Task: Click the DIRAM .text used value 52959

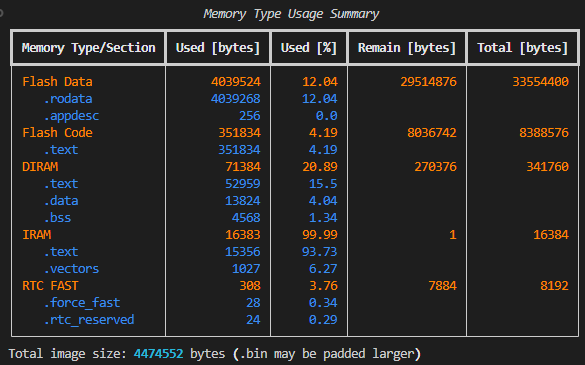Action: pyautogui.click(x=243, y=184)
